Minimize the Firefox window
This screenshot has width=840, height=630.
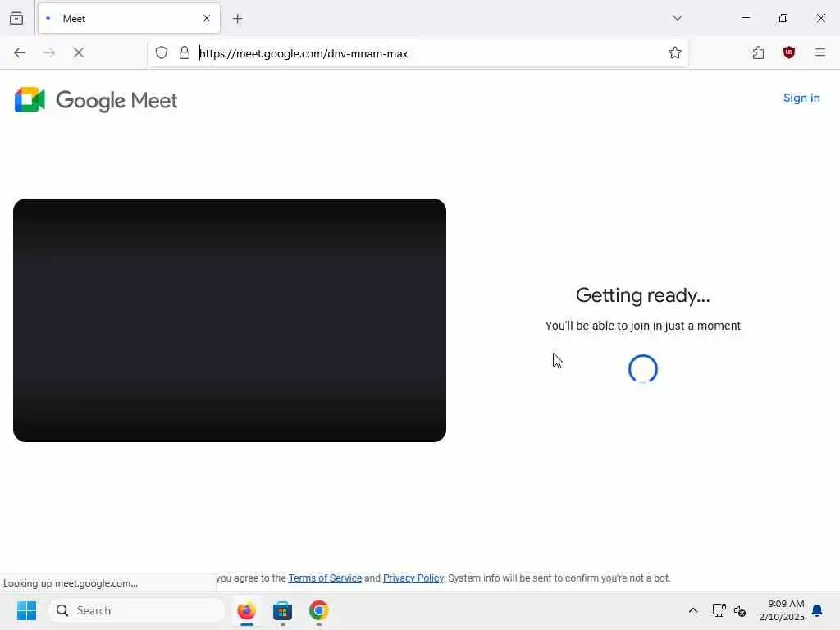[x=745, y=18]
